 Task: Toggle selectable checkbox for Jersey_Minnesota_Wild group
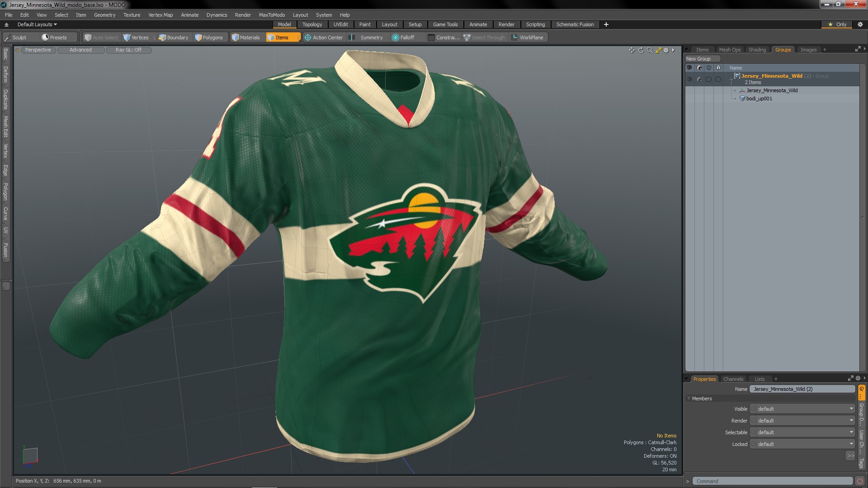(708, 79)
